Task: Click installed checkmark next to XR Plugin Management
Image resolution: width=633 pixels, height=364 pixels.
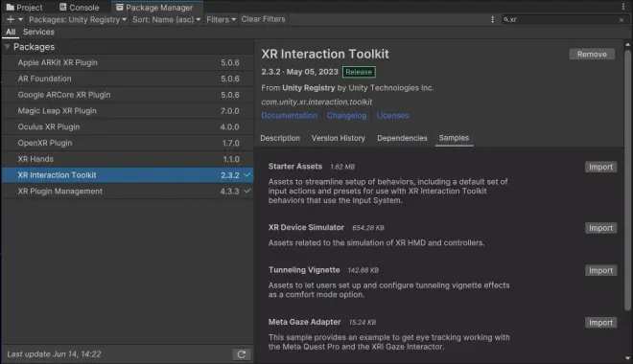Action: click(x=247, y=191)
